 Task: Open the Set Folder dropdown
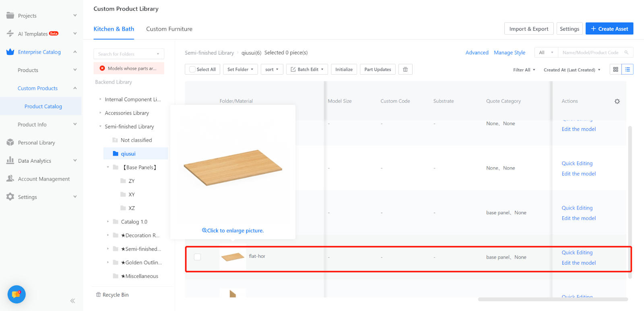pos(240,69)
